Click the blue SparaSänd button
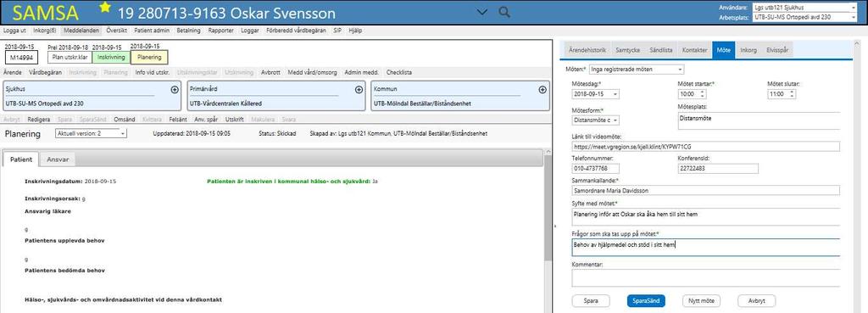The height and width of the screenshot is (313, 868). pos(646,301)
